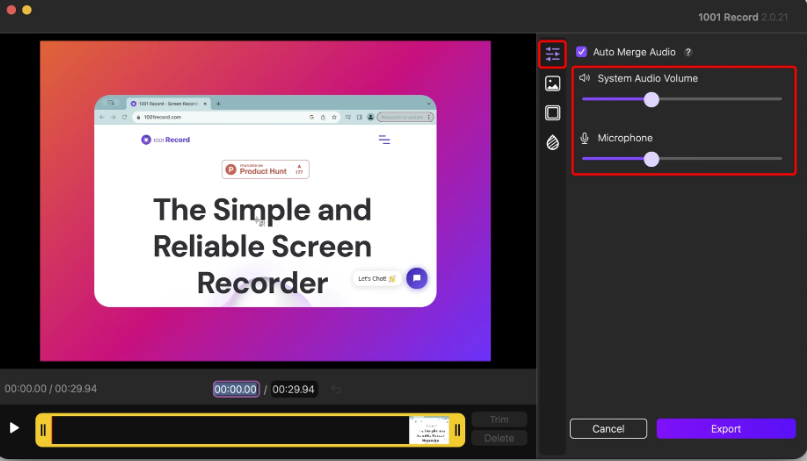Viewport: 807px width, 461px height.
Task: Open the background image settings tab
Action: coord(552,83)
